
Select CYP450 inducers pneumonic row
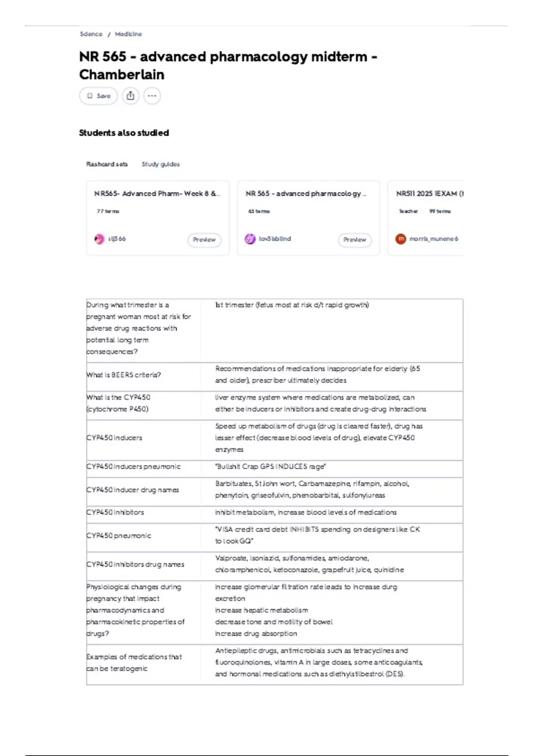coord(275,466)
